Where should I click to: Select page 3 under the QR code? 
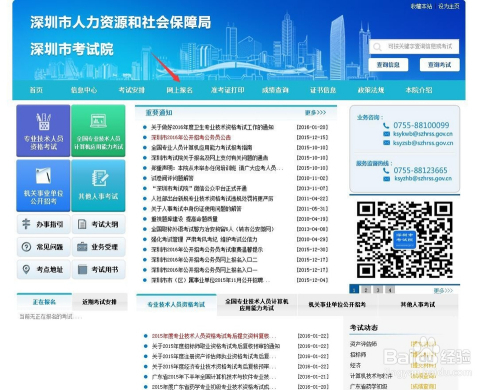[378, 290]
